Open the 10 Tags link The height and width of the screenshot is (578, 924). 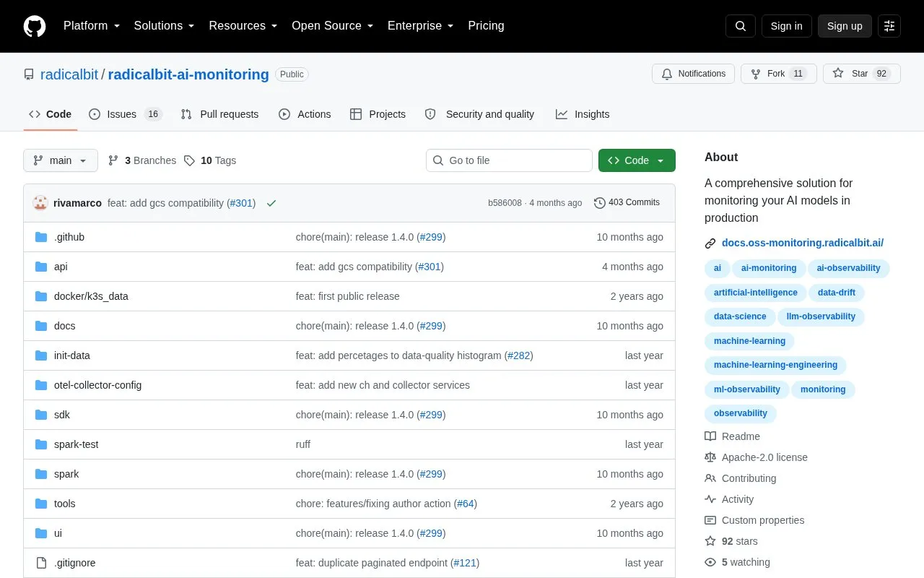click(x=210, y=160)
